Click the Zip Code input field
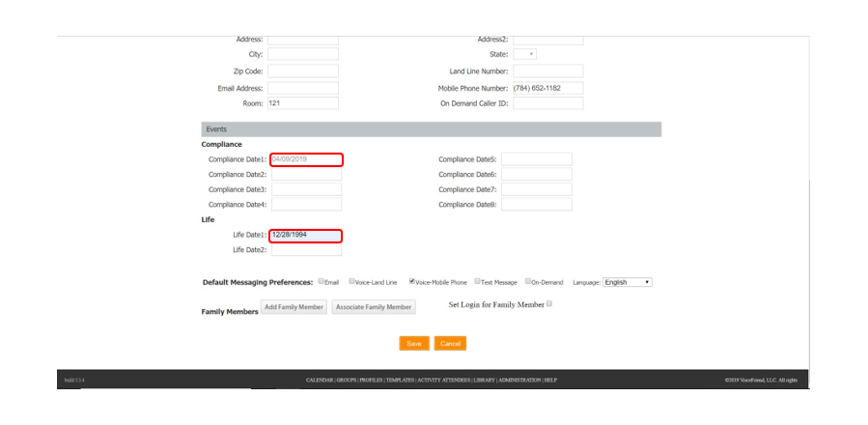The height and width of the screenshot is (425, 868). [x=303, y=71]
